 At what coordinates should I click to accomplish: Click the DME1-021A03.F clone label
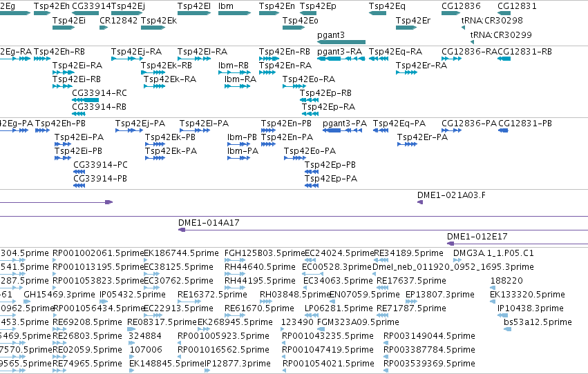click(451, 195)
